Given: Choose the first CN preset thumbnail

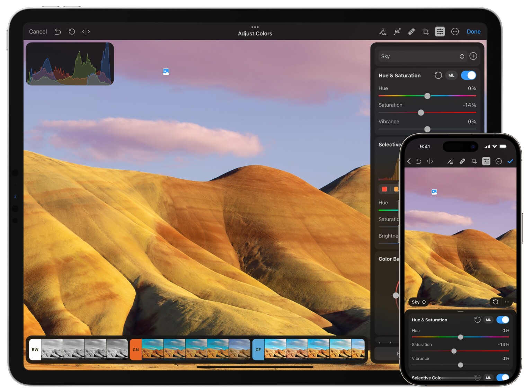Looking at the screenshot, I should [x=153, y=349].
